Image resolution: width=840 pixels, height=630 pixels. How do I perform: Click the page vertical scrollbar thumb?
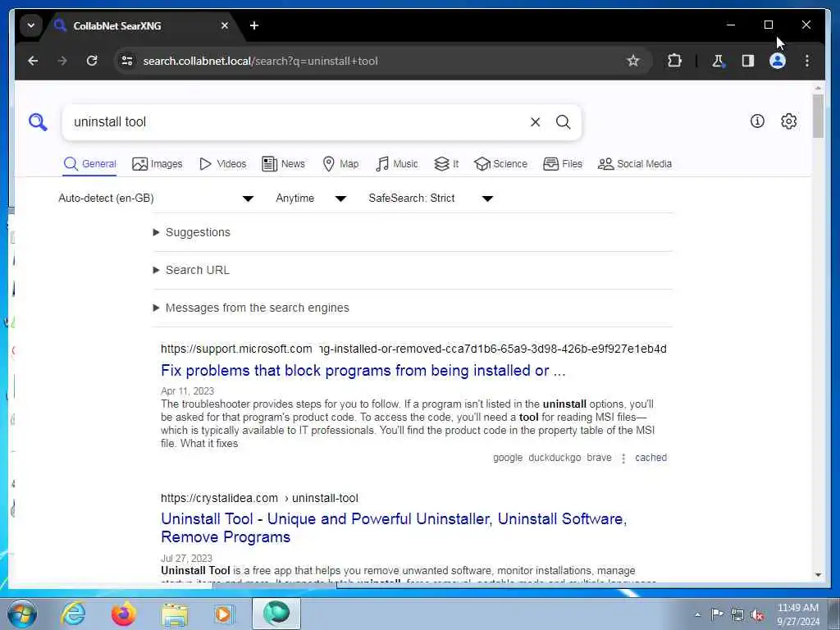(x=818, y=116)
